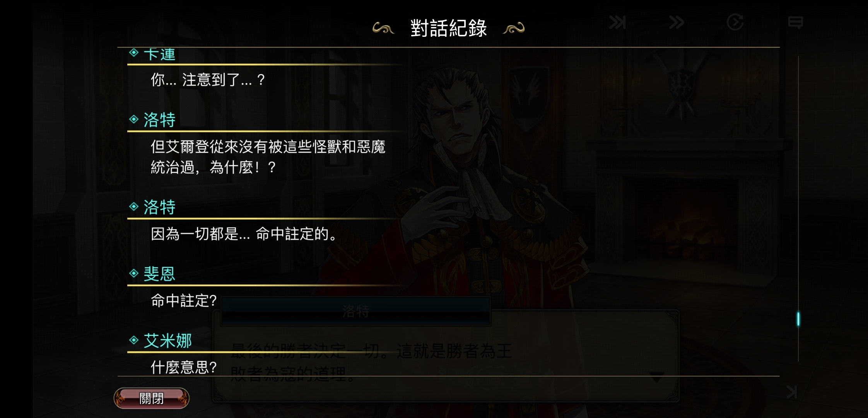Tap the fast-forward double arrow icon
The image size is (868, 418).
pyautogui.click(x=676, y=22)
